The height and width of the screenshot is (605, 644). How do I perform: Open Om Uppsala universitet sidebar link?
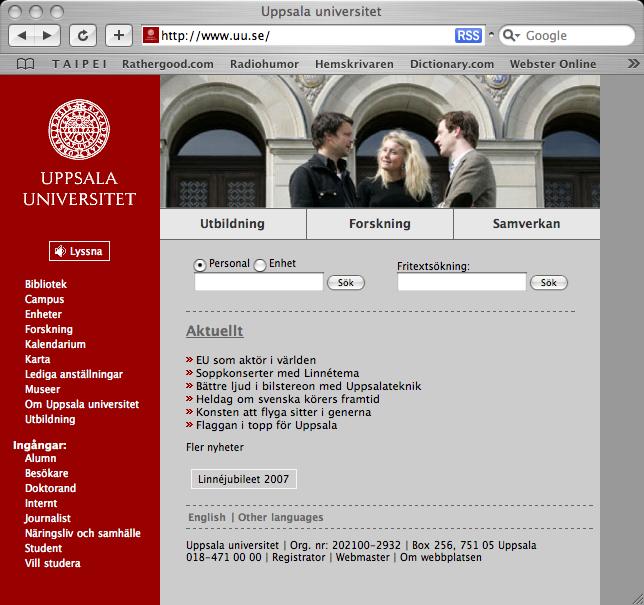(x=82, y=404)
